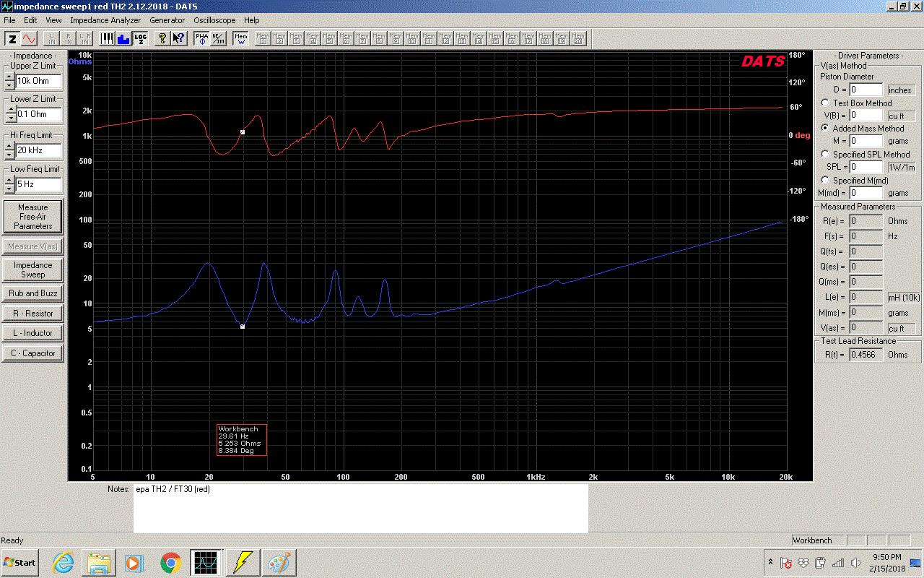Click the Upper Z Limit 10k Ohm field
This screenshot has width=924, height=578.
point(39,81)
